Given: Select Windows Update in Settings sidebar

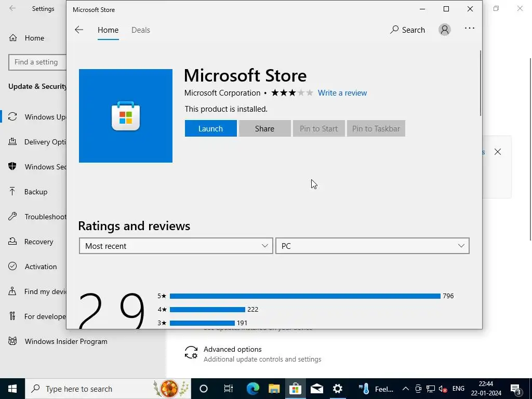Looking at the screenshot, I should (x=37, y=117).
